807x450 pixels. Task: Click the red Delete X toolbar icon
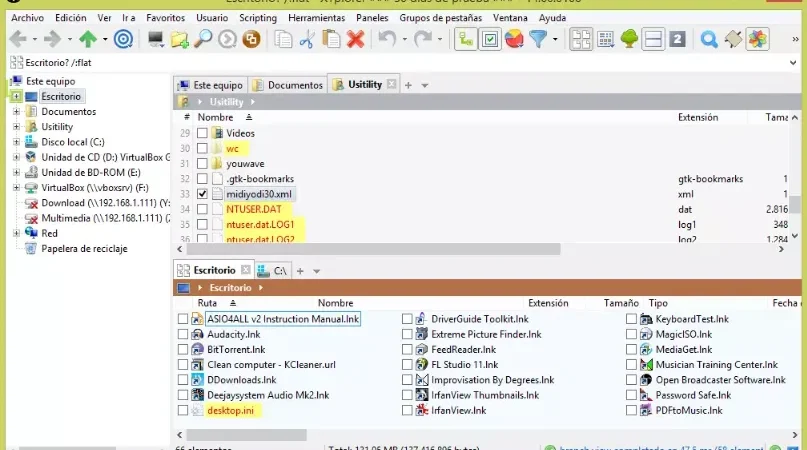tap(355, 39)
